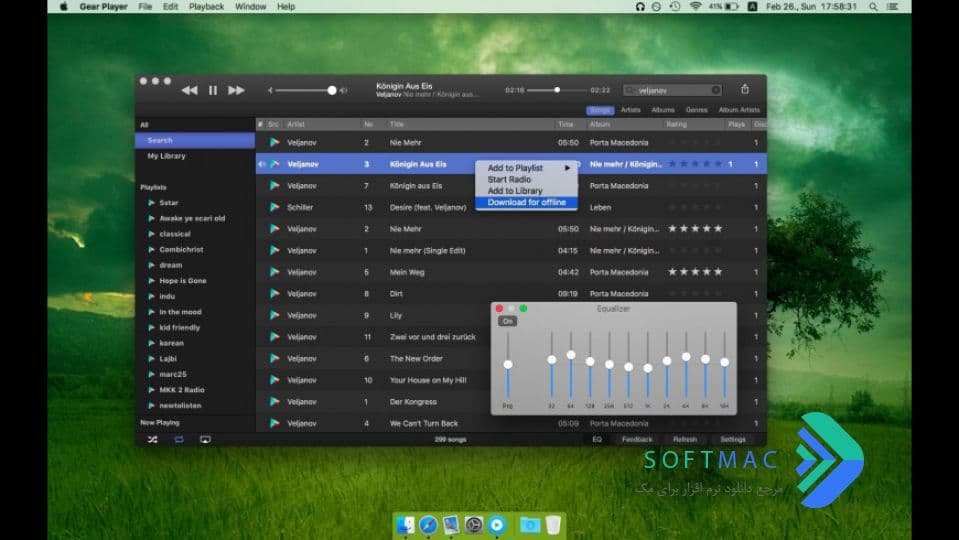Expand the Sstar playlist arrow

point(151,202)
